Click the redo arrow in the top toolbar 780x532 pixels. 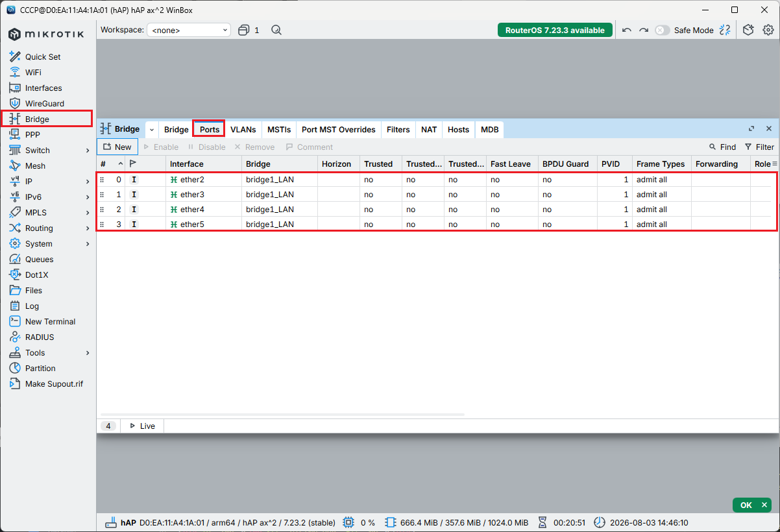[x=644, y=30]
